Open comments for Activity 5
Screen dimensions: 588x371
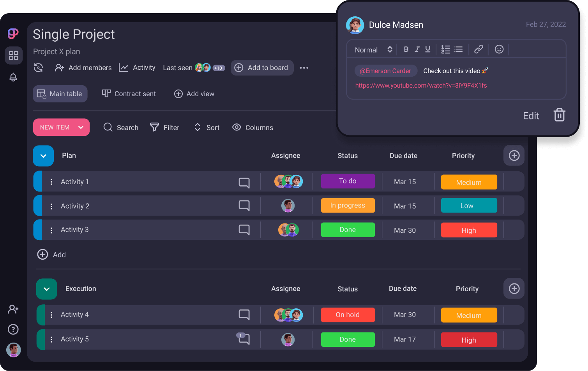pyautogui.click(x=244, y=339)
